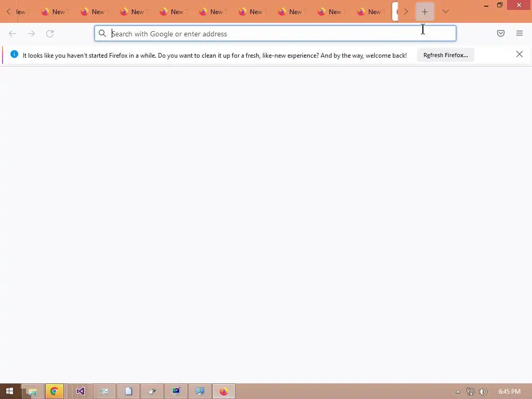Click the Refresh Firefox... button
This screenshot has height=399, width=532.
pos(445,55)
